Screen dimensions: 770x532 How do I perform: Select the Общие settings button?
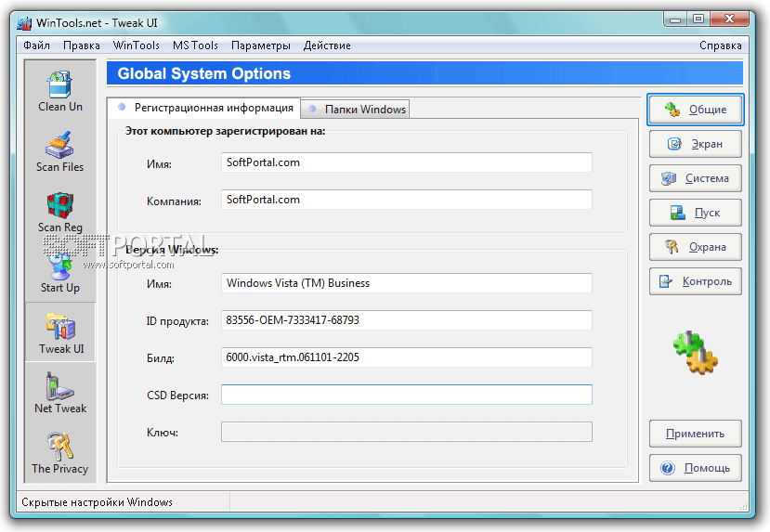pyautogui.click(x=696, y=110)
